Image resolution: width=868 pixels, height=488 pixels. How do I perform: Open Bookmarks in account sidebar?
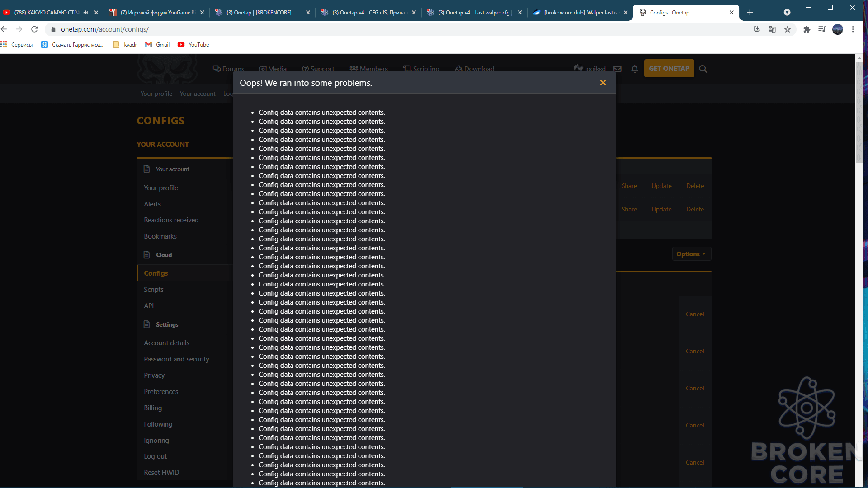click(x=160, y=236)
